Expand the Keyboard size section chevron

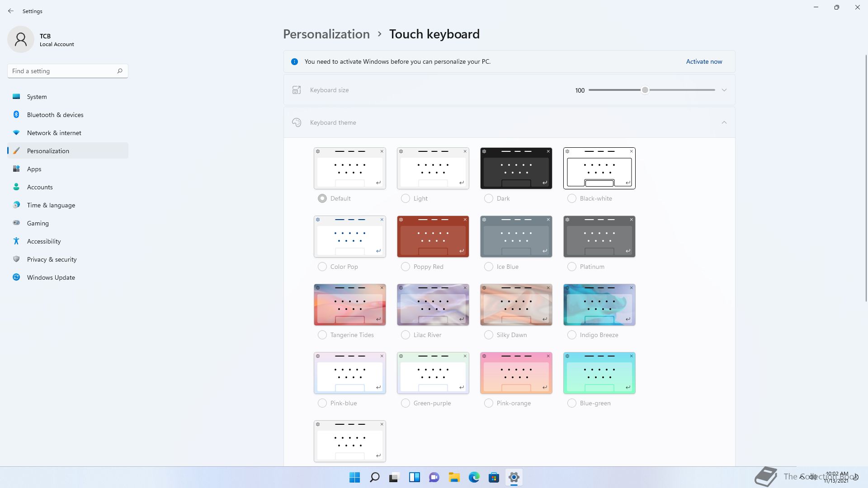724,90
